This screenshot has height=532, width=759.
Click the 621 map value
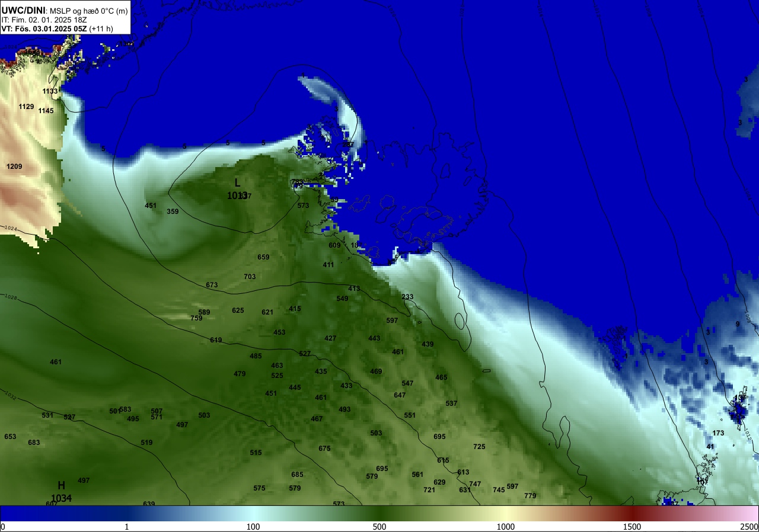267,312
